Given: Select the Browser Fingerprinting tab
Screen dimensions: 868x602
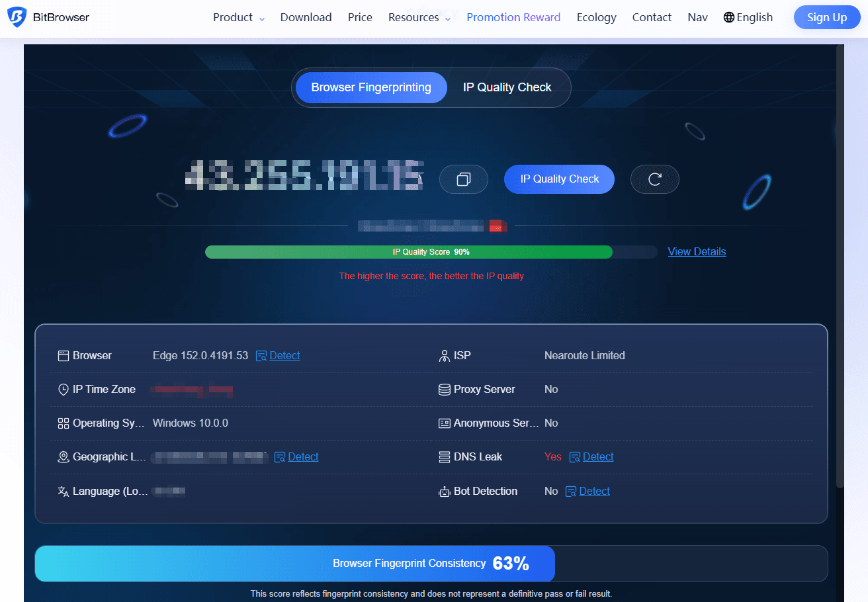Looking at the screenshot, I should pyautogui.click(x=371, y=87).
